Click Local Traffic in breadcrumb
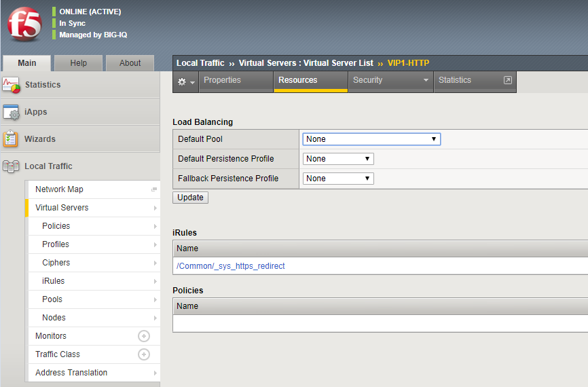588x387 pixels. pos(200,63)
